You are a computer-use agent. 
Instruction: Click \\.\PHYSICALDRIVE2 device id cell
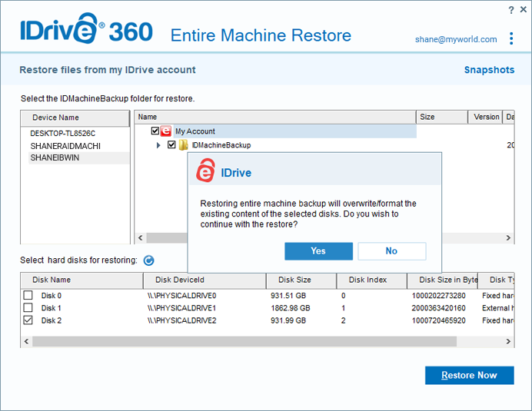tap(181, 321)
